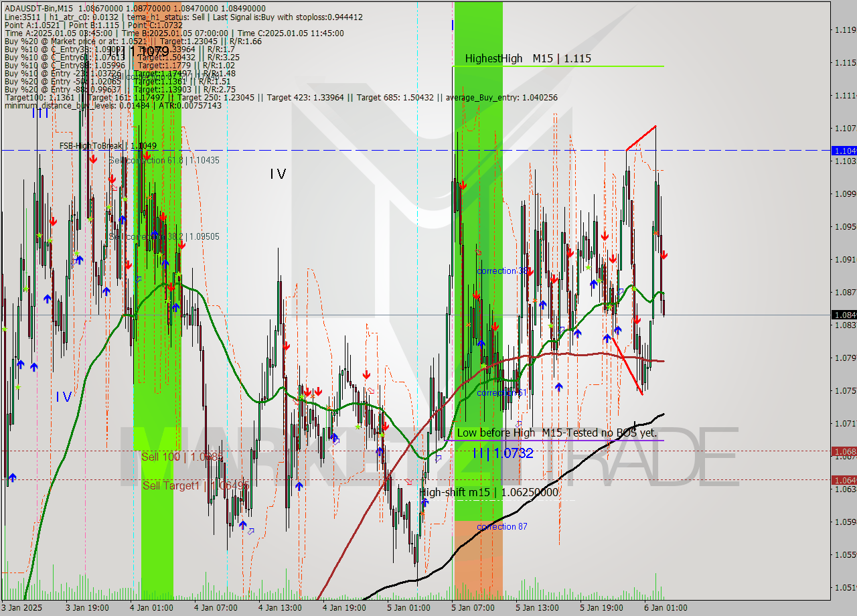Click the blue 'correction 87' label
857x616 pixels.
point(502,527)
